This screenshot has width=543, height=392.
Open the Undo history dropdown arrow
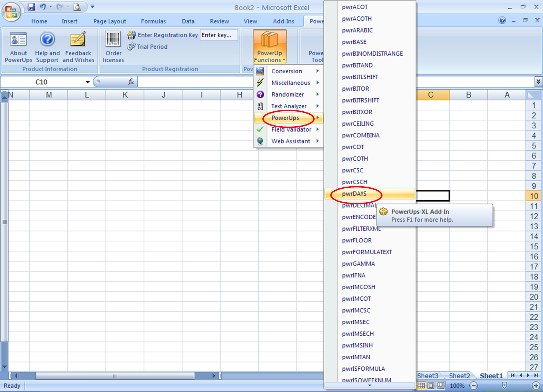click(51, 7)
